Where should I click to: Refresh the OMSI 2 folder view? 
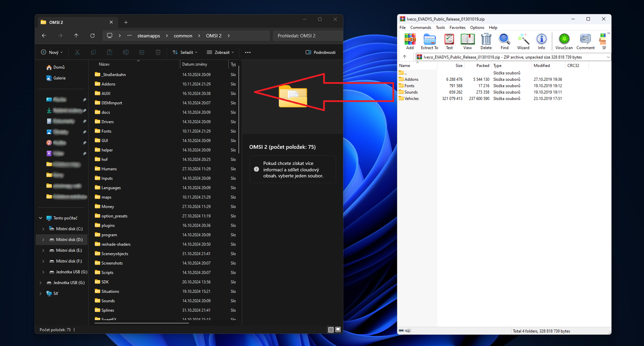92,36
